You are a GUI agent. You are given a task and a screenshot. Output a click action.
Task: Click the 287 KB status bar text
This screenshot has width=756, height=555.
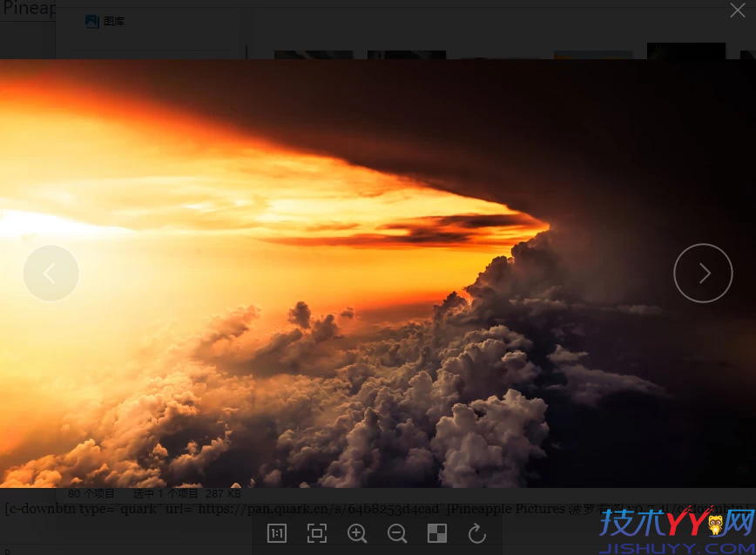click(x=223, y=493)
